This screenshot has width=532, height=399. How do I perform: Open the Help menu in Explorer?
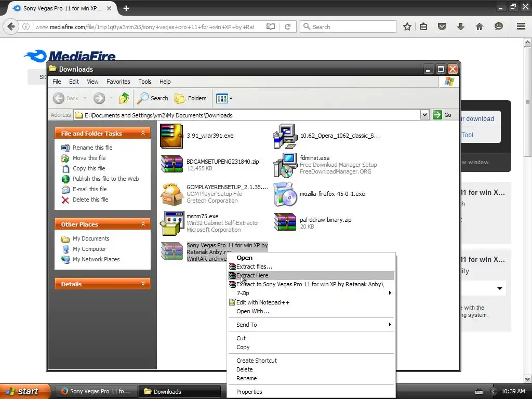point(165,82)
